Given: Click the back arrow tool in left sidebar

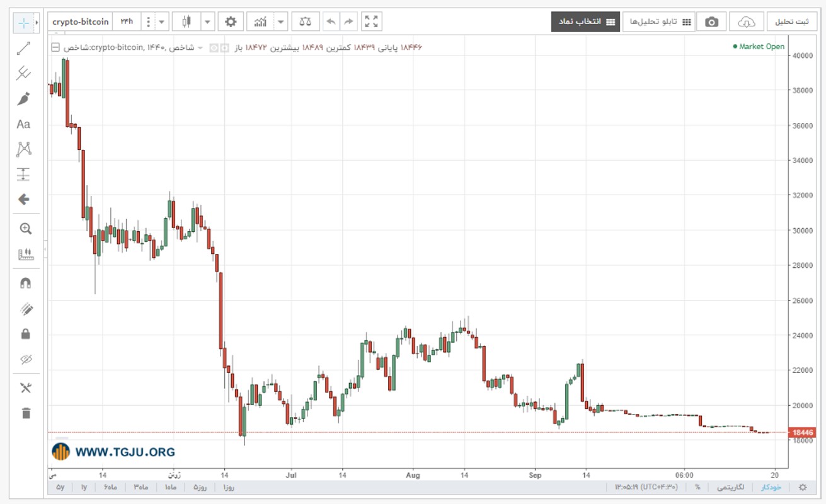Looking at the screenshot, I should (x=23, y=200).
